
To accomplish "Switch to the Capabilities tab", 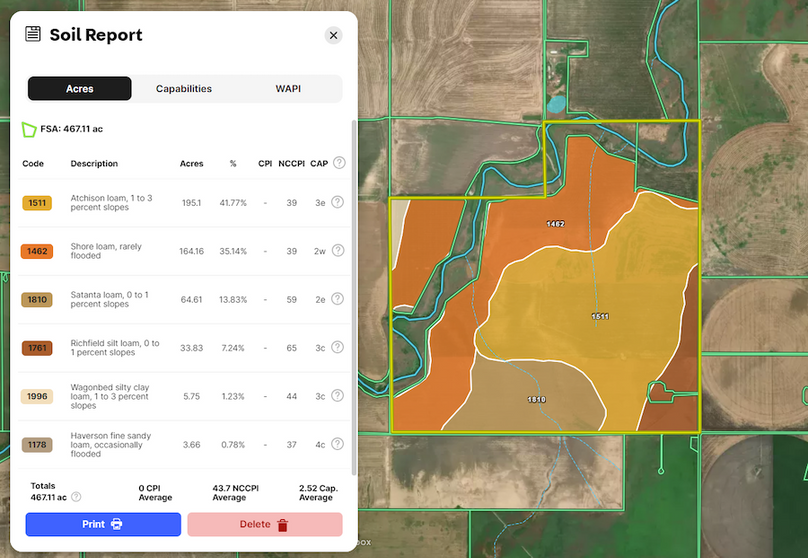I will point(184,89).
